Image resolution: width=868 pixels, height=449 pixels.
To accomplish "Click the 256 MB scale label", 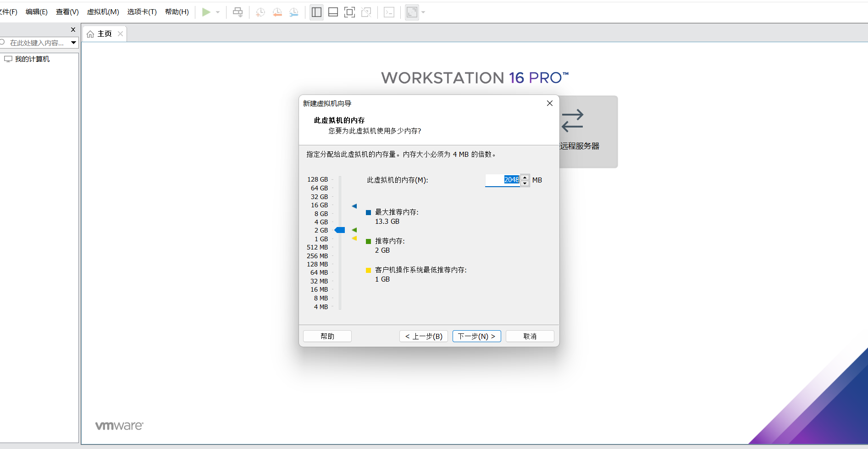I will [317, 256].
